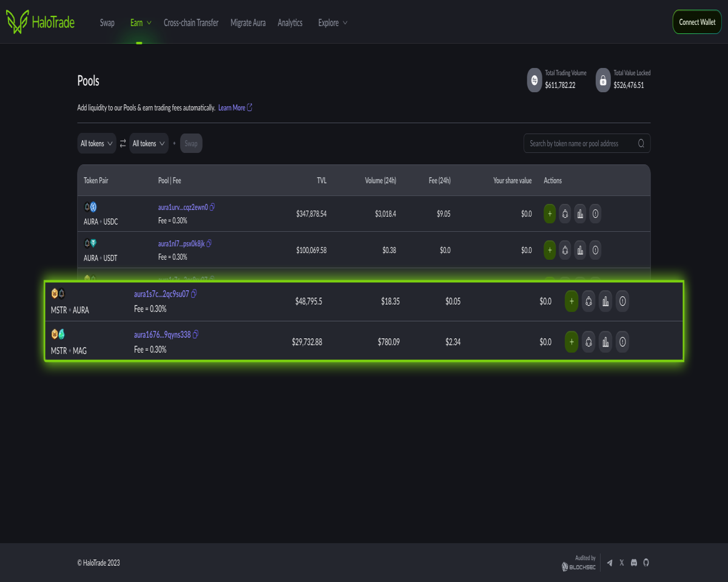
Task: Expand the second All tokens dropdown
Action: (149, 144)
